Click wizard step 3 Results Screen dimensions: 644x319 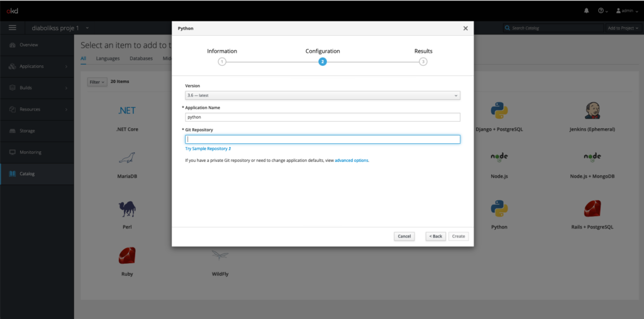point(423,62)
